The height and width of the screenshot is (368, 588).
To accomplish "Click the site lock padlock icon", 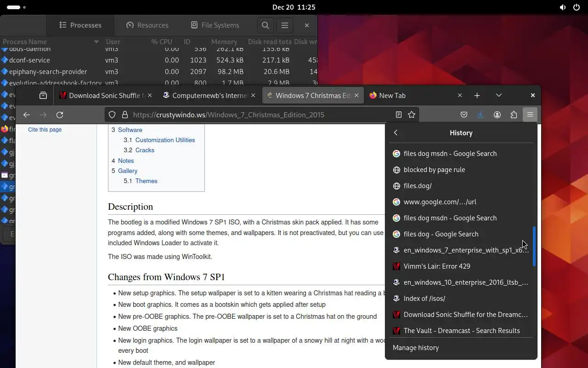I will (124, 115).
